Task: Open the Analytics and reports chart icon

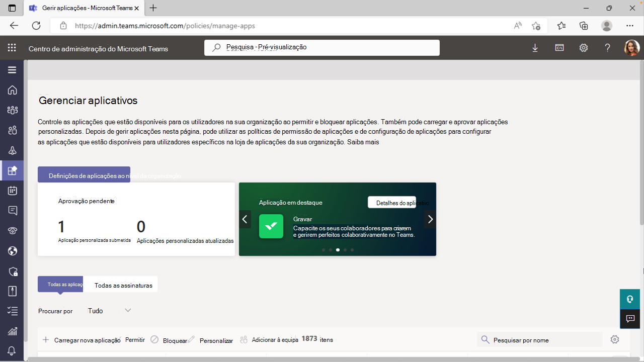Action: point(12,331)
